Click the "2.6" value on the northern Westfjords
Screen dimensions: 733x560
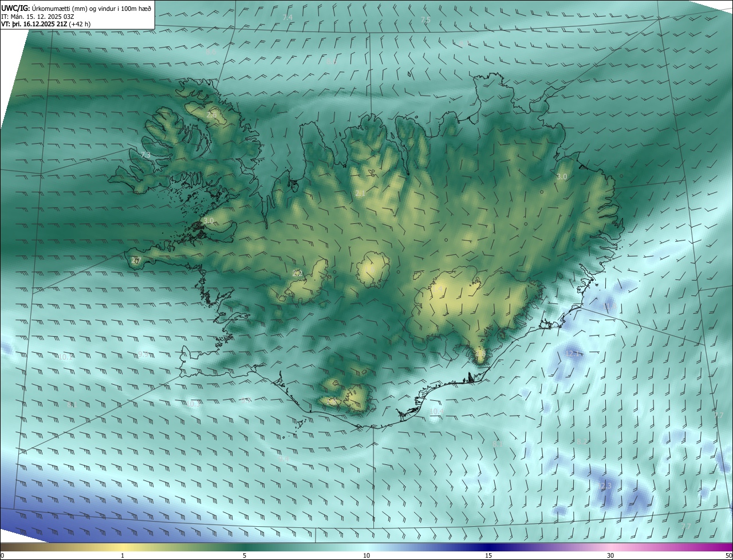[x=211, y=116]
